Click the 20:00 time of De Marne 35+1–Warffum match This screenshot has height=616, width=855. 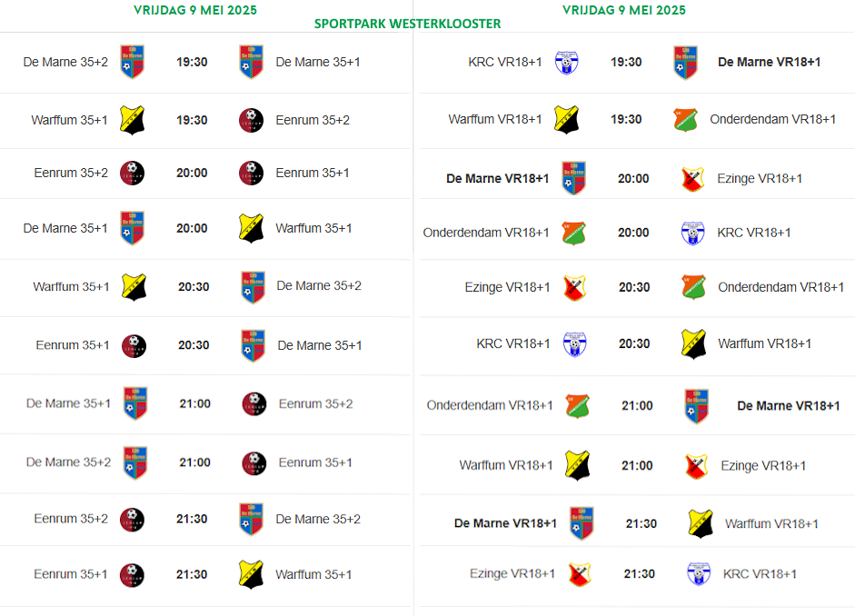pyautogui.click(x=192, y=228)
